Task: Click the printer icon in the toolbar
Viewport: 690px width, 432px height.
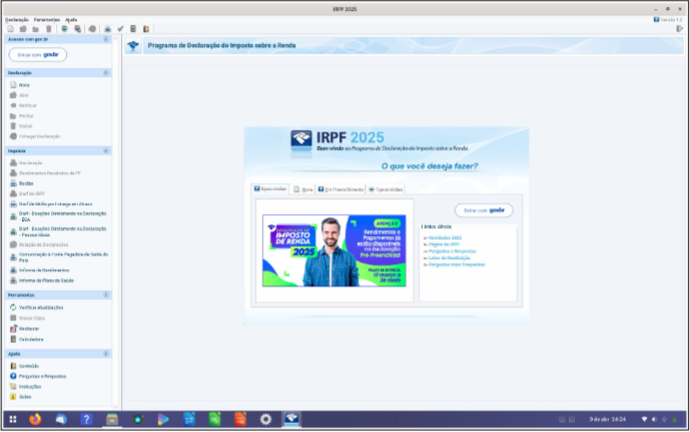Action: click(x=107, y=29)
